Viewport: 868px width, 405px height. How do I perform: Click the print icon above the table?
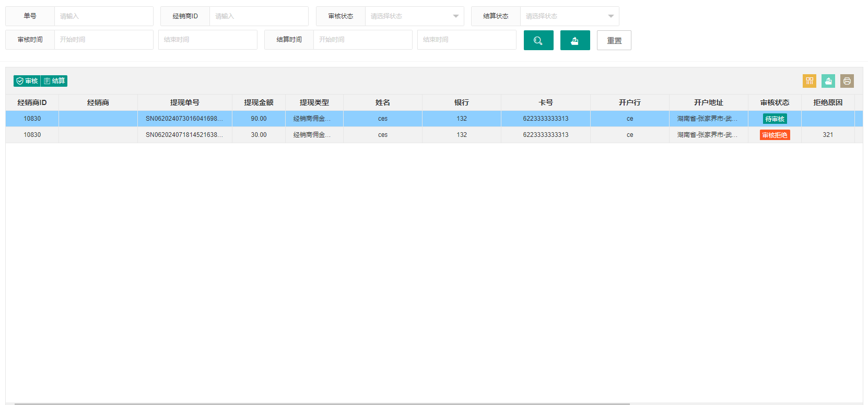click(x=847, y=81)
